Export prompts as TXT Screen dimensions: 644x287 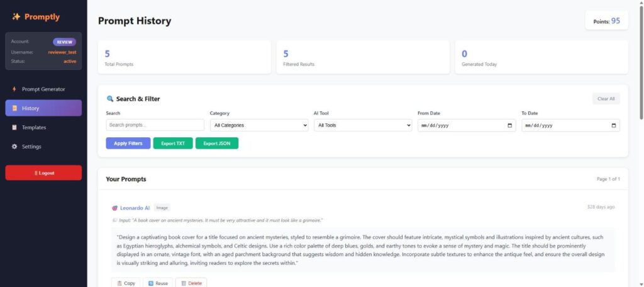173,143
